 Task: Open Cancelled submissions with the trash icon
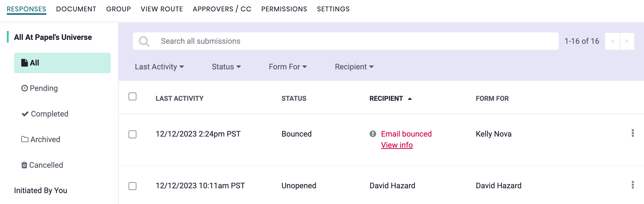coord(42,165)
